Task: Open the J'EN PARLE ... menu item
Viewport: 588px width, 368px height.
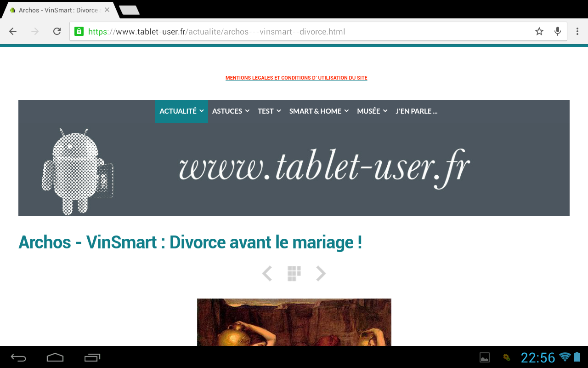Action: pyautogui.click(x=417, y=111)
